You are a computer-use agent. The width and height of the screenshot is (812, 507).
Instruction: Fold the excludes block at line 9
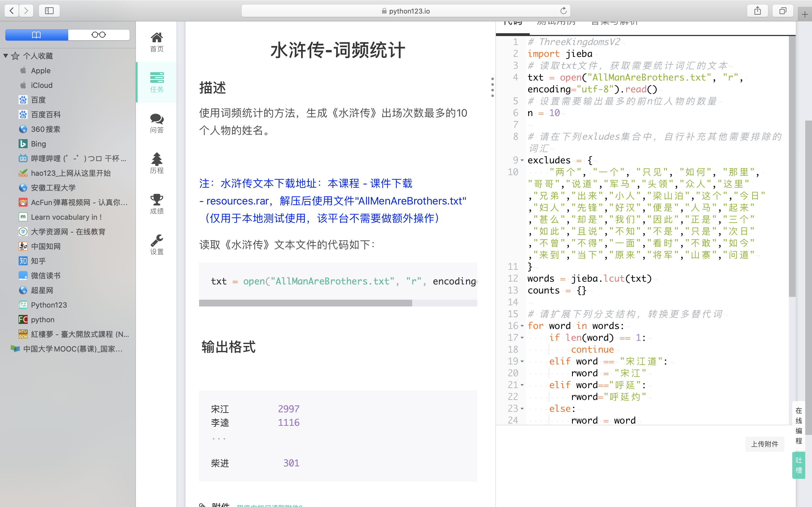click(x=522, y=160)
